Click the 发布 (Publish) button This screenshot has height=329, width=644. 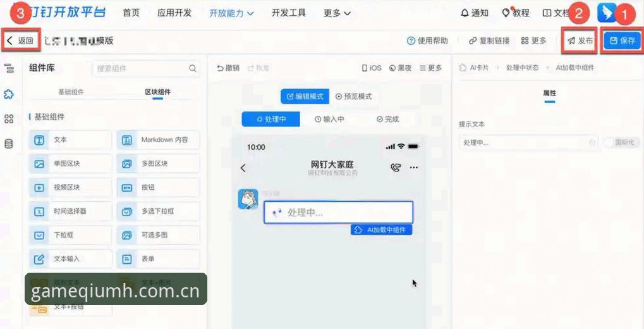click(580, 40)
